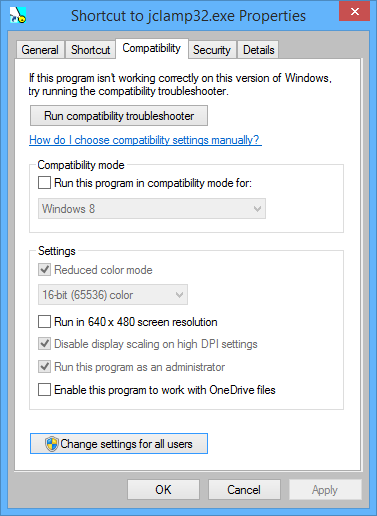Enable this program to work with OneDrive files

[x=44, y=390]
